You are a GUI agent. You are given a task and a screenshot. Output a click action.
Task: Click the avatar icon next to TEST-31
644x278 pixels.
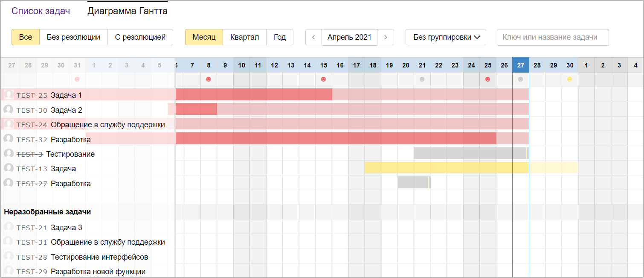coord(8,242)
